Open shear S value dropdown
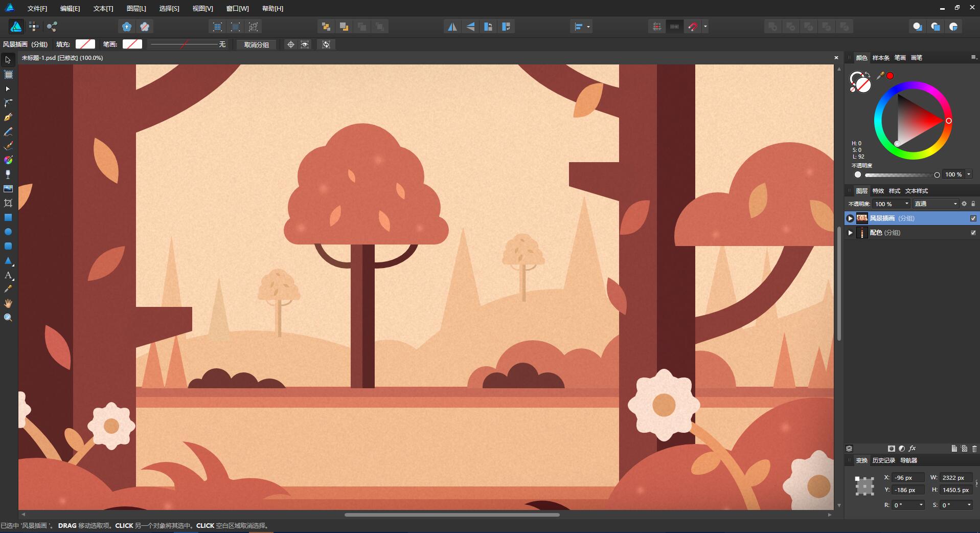Image resolution: width=980 pixels, height=533 pixels. point(969,505)
